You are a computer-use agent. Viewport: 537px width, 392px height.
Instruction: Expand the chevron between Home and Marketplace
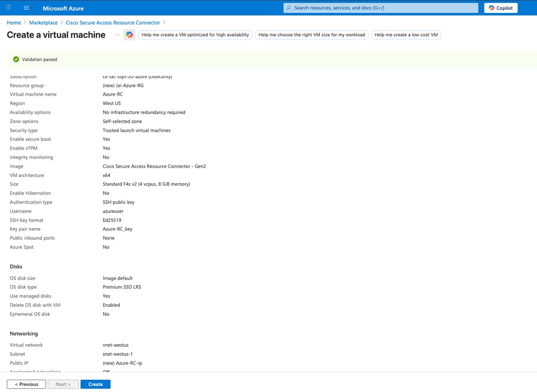pos(24,23)
